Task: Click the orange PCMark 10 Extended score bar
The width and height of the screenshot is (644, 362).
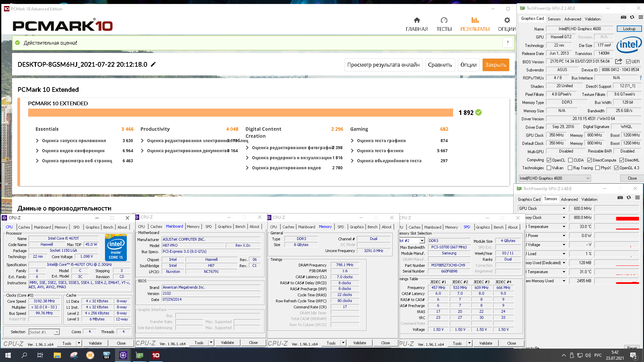Action: (240, 113)
